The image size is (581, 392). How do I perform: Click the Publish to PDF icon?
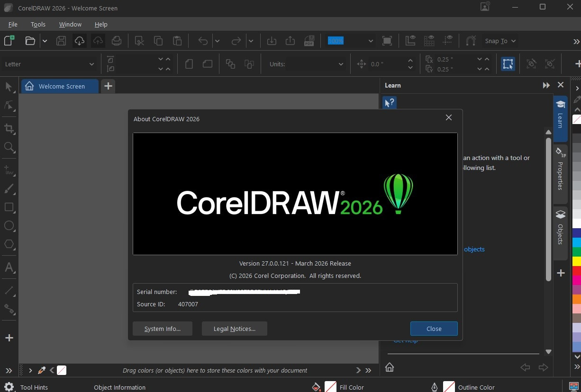point(309,41)
